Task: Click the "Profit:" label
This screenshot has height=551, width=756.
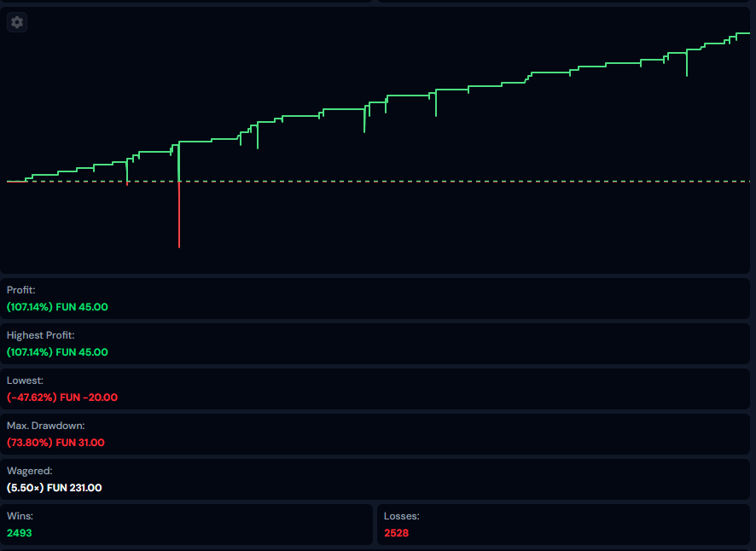Action: 21,290
